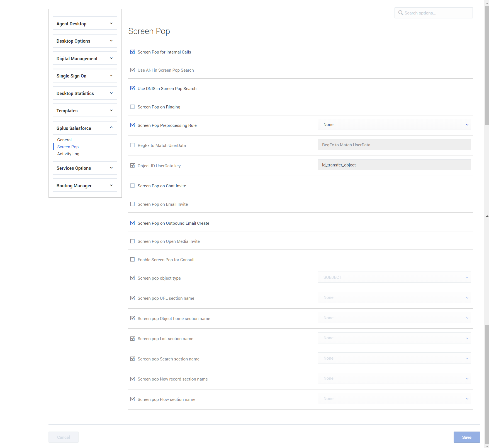Select the Activity Log menu item
The height and width of the screenshot is (448, 489).
click(68, 154)
